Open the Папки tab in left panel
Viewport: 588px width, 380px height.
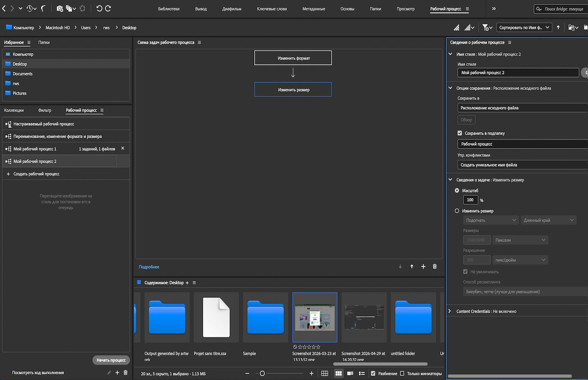coord(44,42)
